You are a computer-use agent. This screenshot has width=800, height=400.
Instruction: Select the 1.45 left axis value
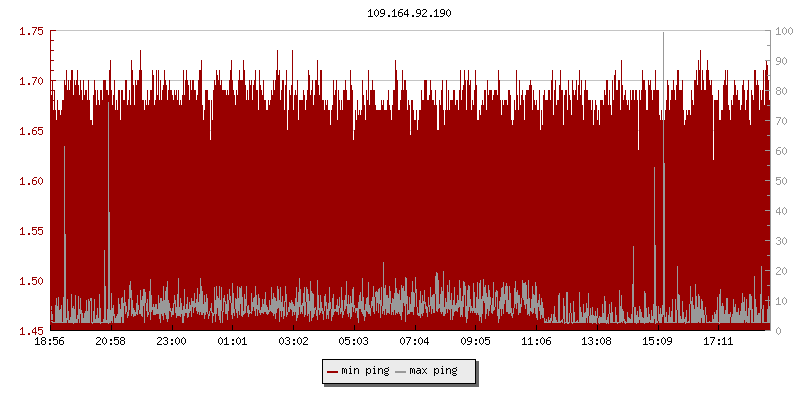(x=32, y=331)
